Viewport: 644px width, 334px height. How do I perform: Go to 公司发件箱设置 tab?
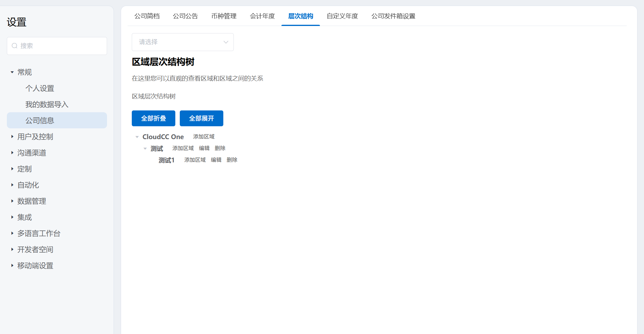click(x=393, y=16)
